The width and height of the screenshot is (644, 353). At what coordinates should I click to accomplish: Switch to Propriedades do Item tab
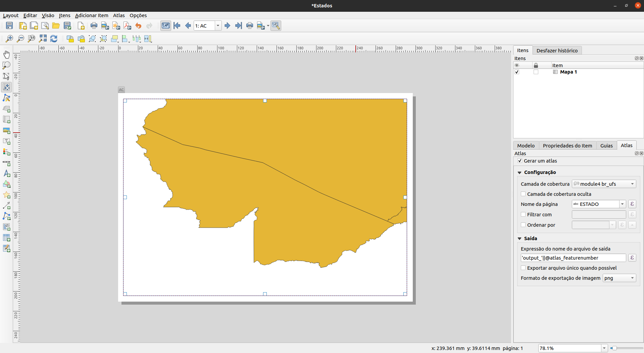pyautogui.click(x=567, y=145)
